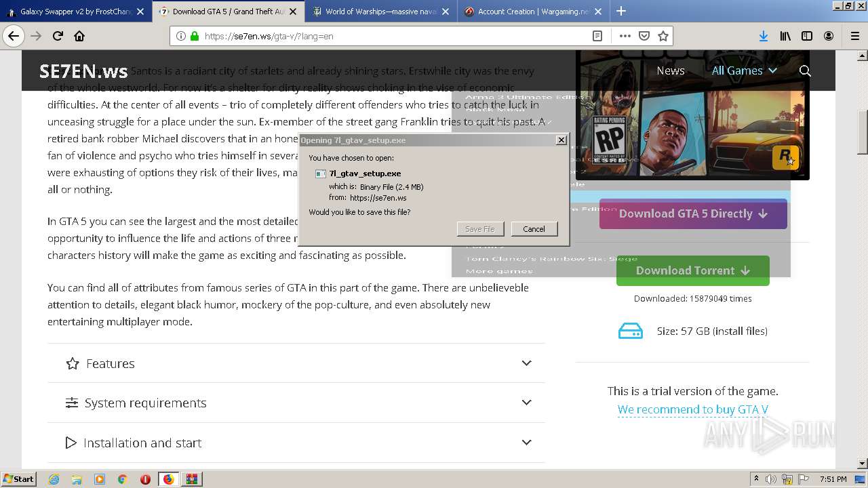Image resolution: width=868 pixels, height=488 pixels.
Task: Expand the All Games dropdown
Action: (744, 70)
